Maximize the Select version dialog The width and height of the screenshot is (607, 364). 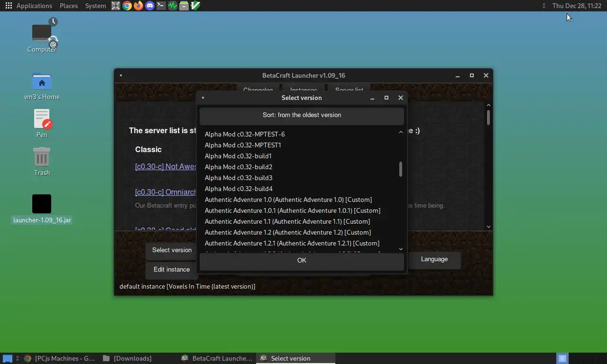[386, 98]
